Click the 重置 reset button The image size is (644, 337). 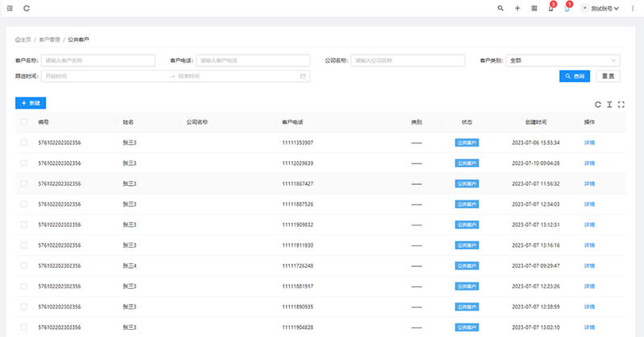coord(608,76)
